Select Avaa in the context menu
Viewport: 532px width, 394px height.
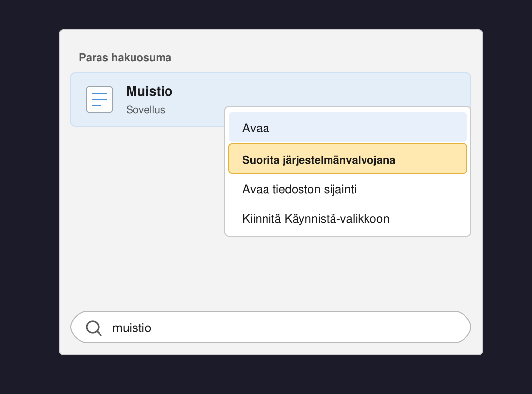pyautogui.click(x=348, y=127)
